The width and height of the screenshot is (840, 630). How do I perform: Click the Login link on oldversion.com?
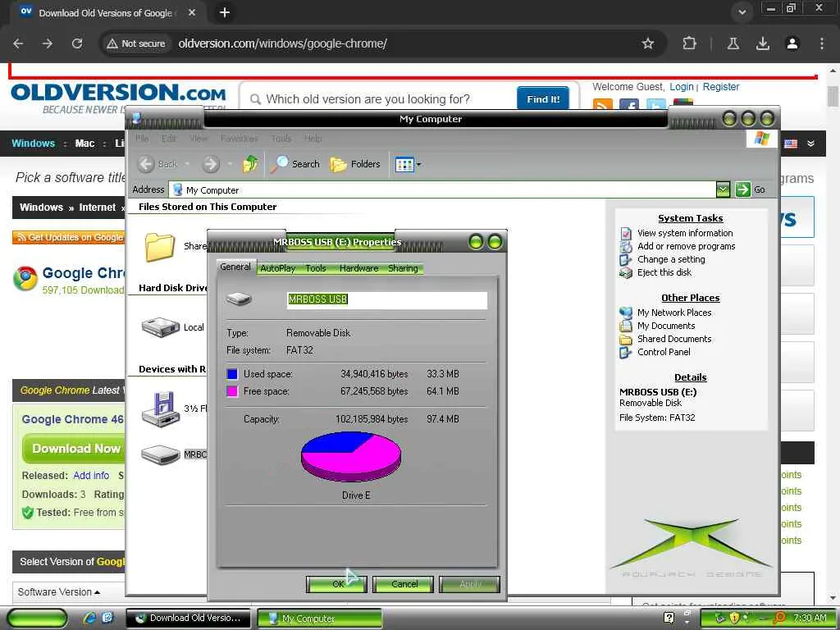pyautogui.click(x=682, y=87)
